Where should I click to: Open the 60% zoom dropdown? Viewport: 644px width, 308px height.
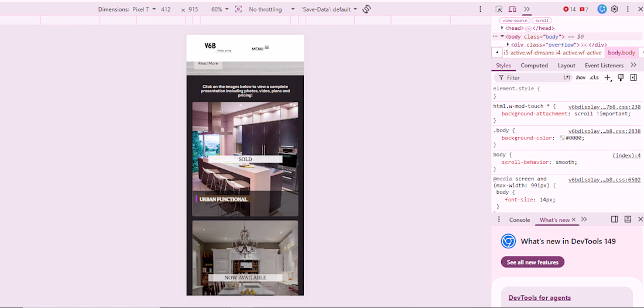point(220,9)
